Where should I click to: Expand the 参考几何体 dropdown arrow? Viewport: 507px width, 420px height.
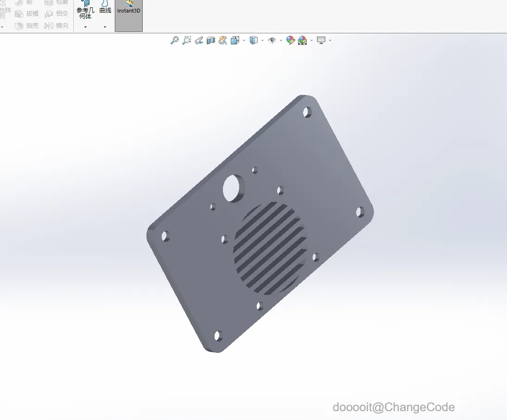[x=85, y=27]
